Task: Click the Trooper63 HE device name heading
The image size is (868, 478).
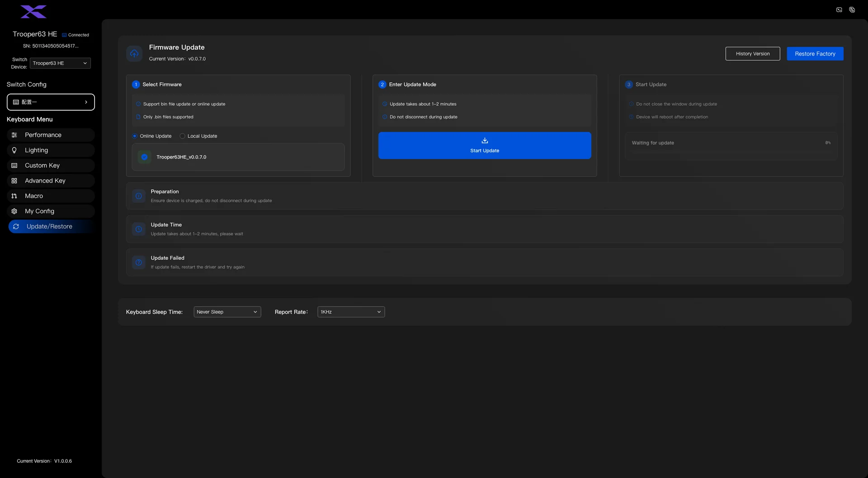Action: (x=35, y=34)
